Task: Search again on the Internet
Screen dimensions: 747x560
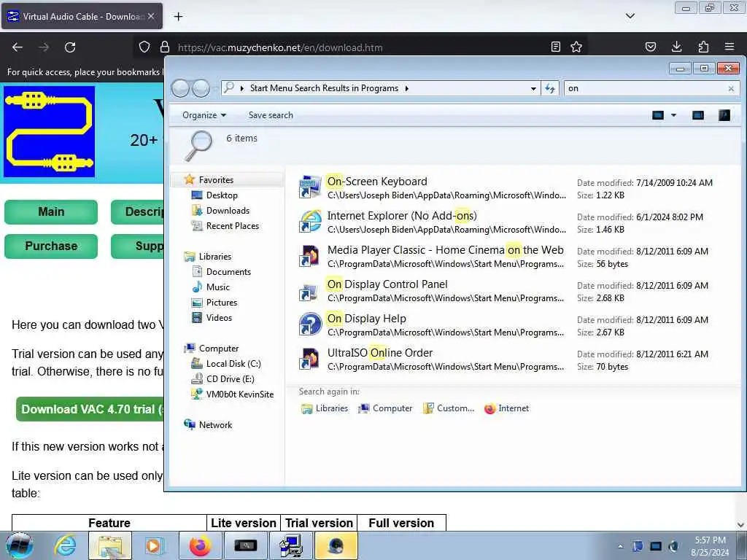Action: 506,408
